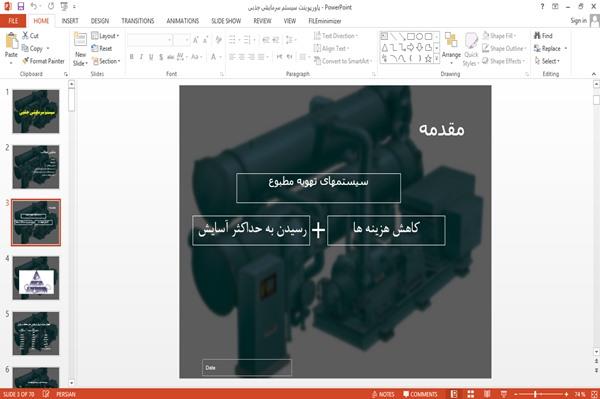Click the Cut scissors icon
Image resolution: width=600 pixels, height=399 pixels.
coord(26,36)
